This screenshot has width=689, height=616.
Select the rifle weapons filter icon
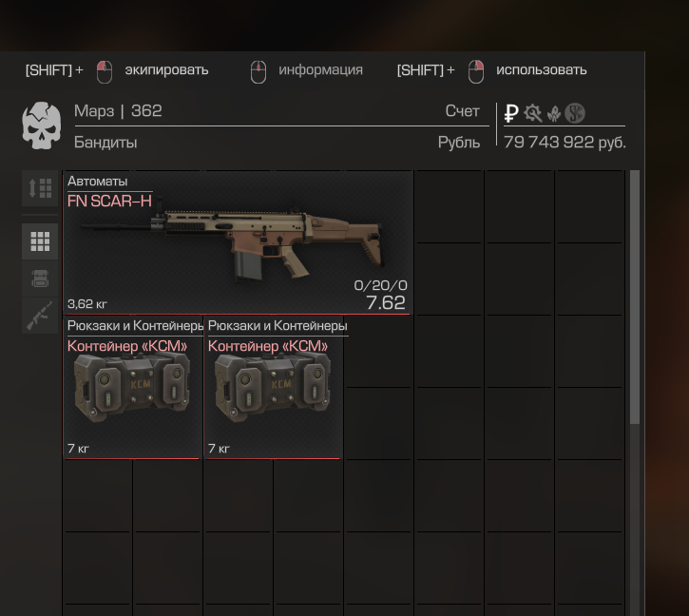coord(40,316)
